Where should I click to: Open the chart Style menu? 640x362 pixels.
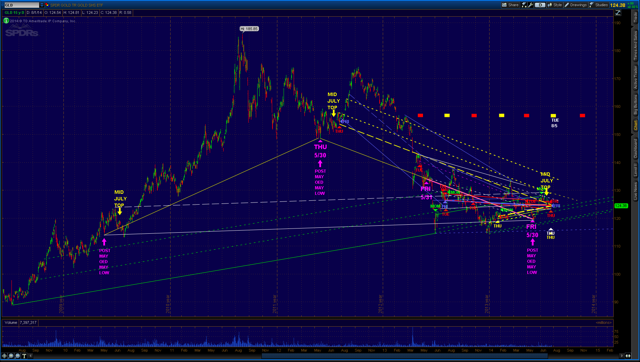(555, 5)
